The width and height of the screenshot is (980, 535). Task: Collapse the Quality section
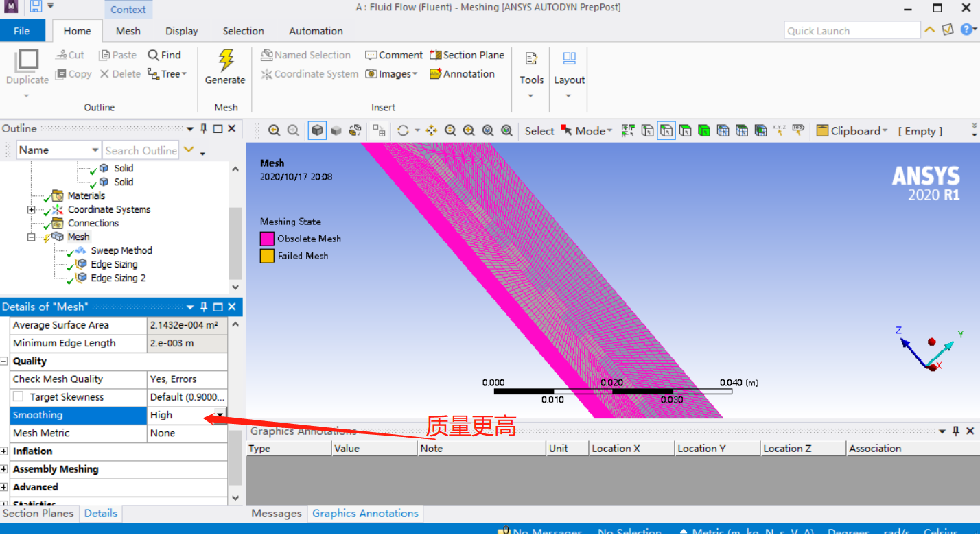click(x=4, y=361)
